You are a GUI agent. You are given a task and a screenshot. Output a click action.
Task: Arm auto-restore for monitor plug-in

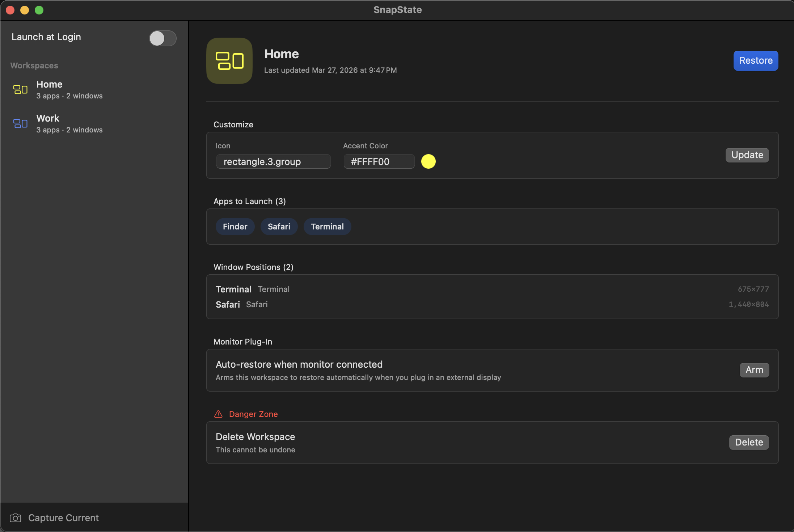[754, 370]
